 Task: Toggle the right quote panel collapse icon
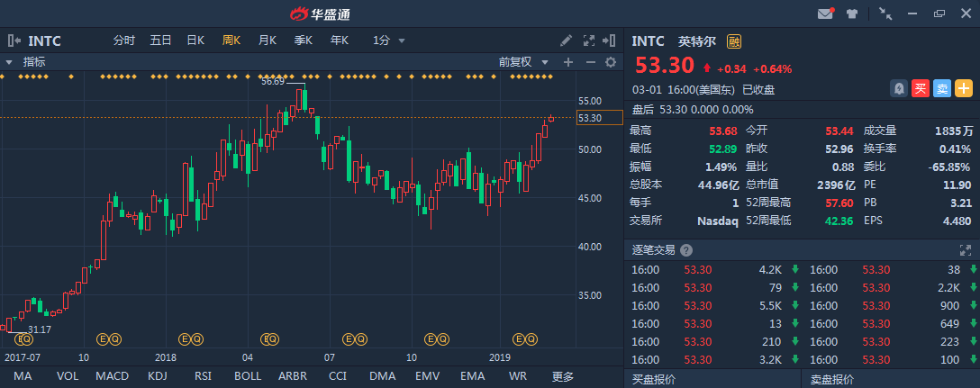(612, 41)
